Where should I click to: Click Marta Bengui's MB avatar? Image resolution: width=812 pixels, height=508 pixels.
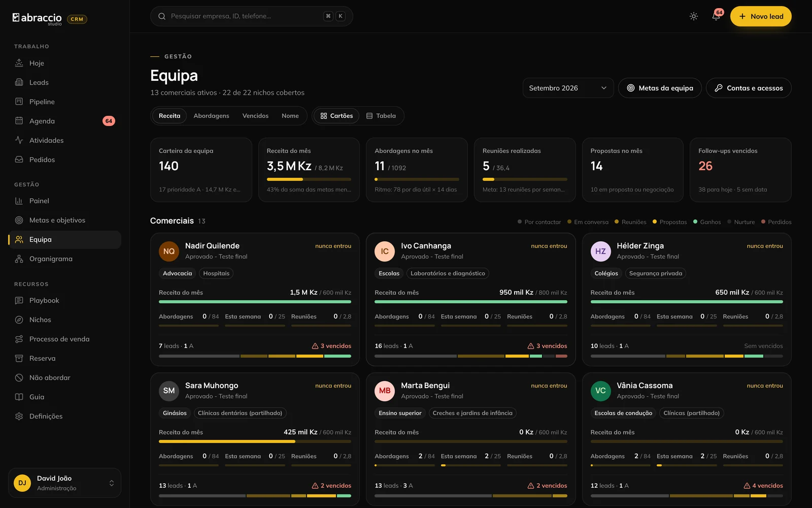coord(385,391)
